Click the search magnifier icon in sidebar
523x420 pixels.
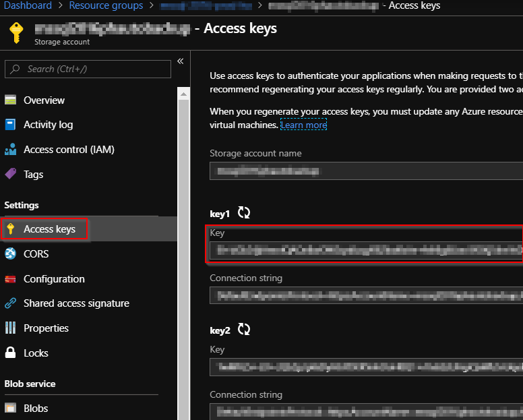pos(15,69)
